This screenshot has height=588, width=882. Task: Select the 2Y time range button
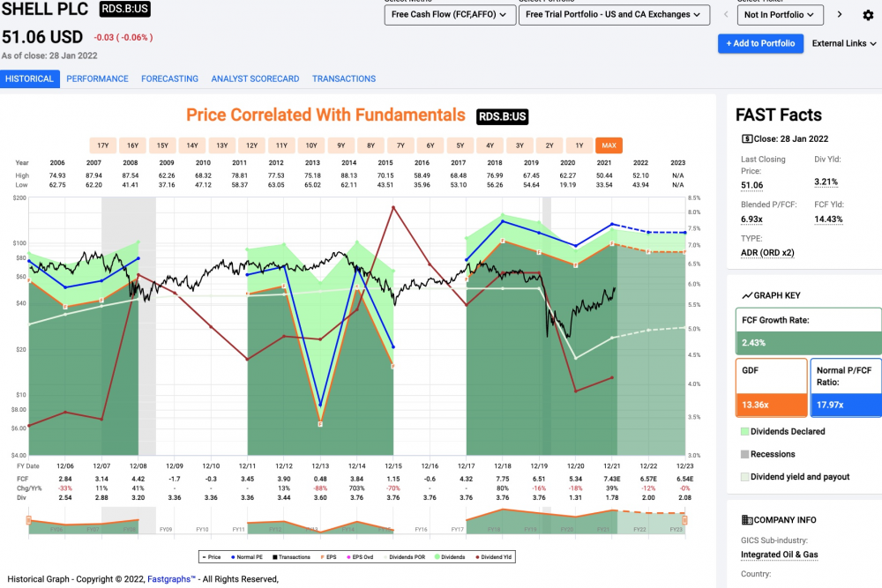point(550,145)
